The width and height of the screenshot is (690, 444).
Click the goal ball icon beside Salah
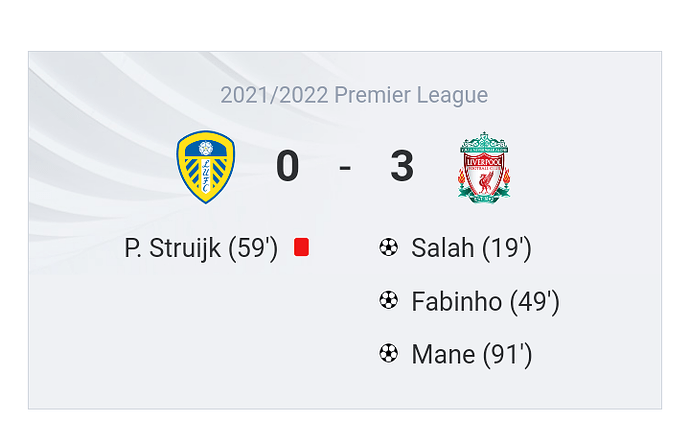tap(389, 247)
